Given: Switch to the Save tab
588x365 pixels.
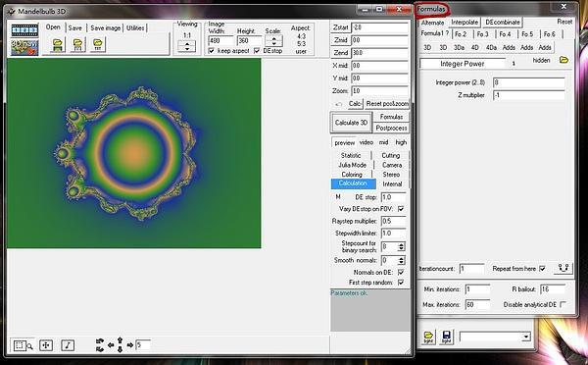Looking at the screenshot, I should click(75, 27).
